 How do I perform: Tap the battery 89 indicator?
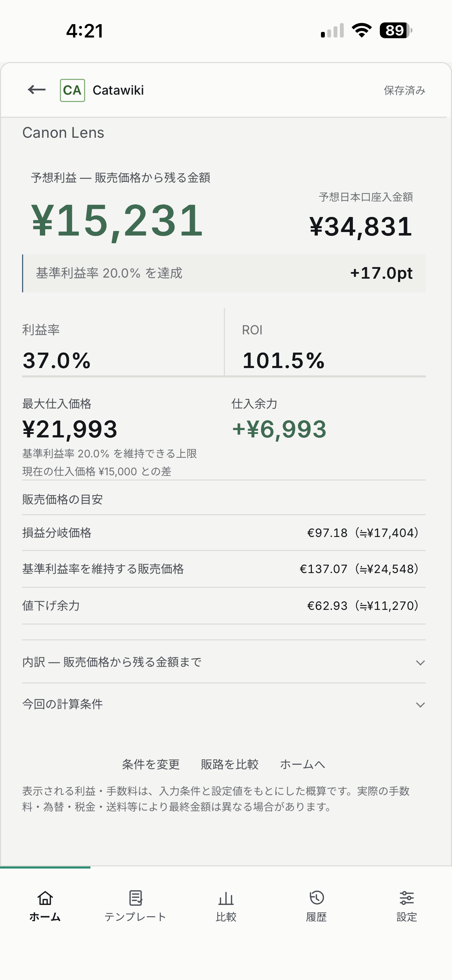[396, 30]
